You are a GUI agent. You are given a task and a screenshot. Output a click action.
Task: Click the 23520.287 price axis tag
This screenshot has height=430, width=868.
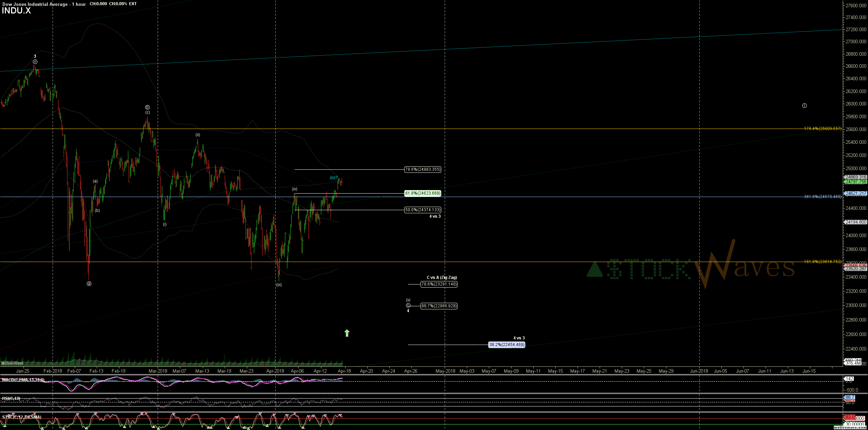(856, 269)
